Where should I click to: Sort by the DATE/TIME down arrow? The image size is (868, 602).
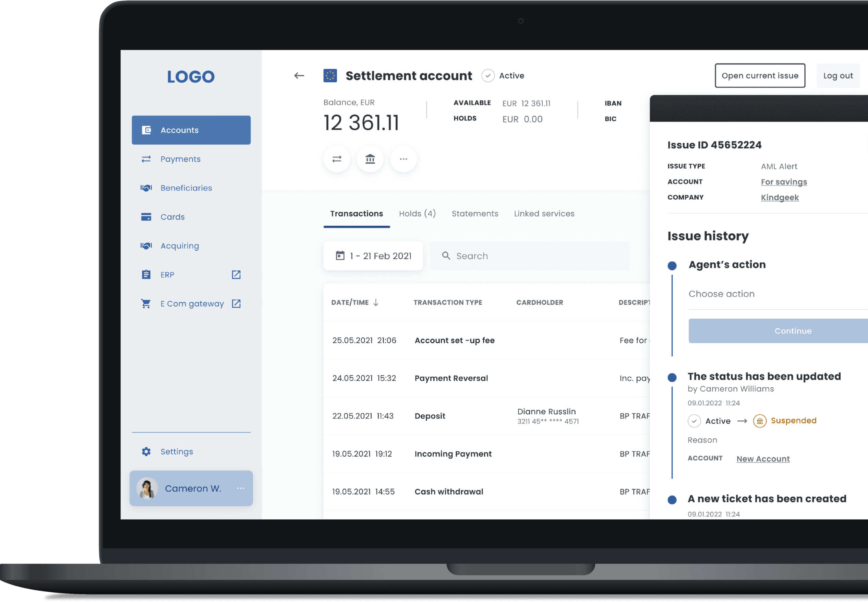click(x=376, y=303)
